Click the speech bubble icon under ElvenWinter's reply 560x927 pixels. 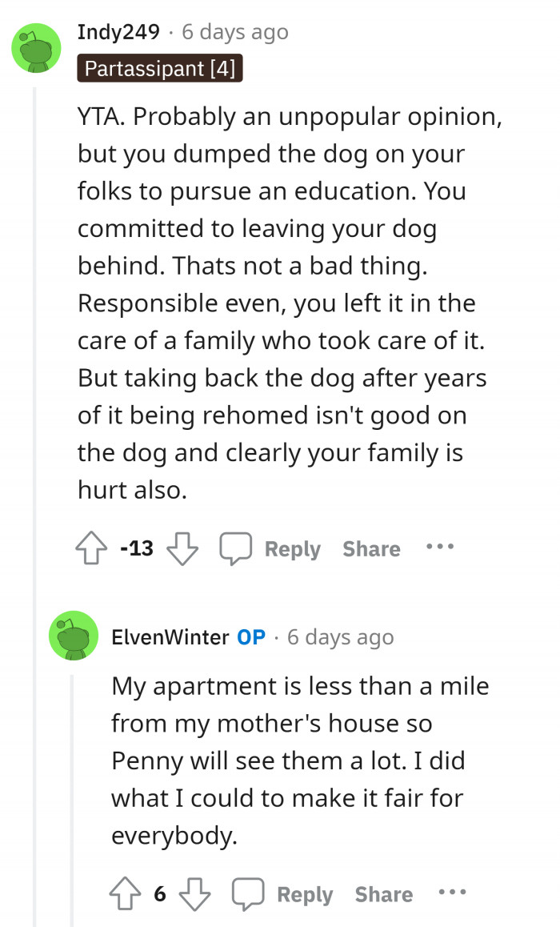coord(248,894)
